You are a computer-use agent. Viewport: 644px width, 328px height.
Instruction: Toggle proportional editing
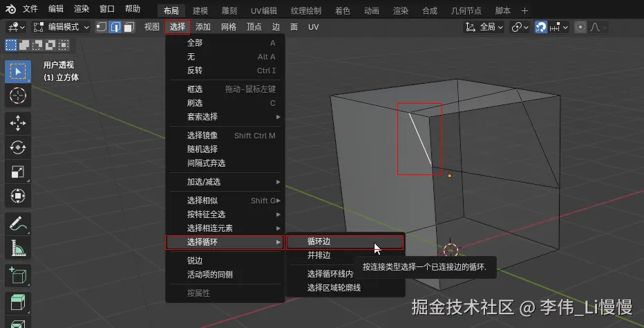[x=580, y=27]
